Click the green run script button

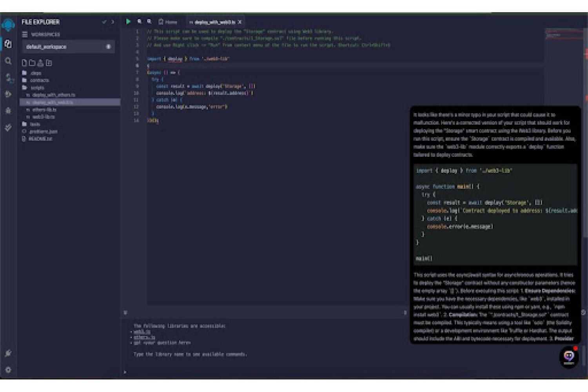point(128,22)
